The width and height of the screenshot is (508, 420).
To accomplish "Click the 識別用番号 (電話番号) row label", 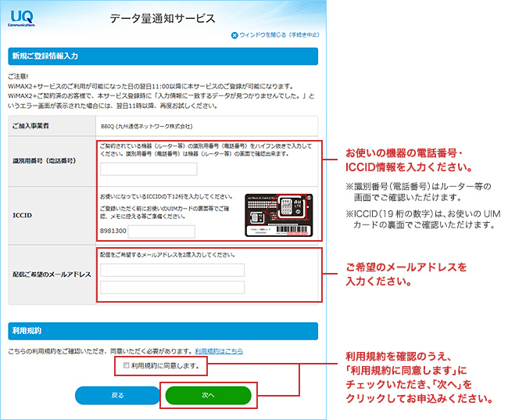I will (44, 160).
